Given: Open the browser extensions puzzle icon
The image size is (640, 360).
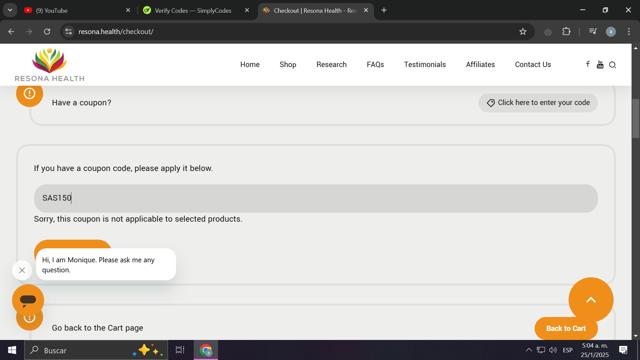Looking at the screenshot, I should [566, 31].
